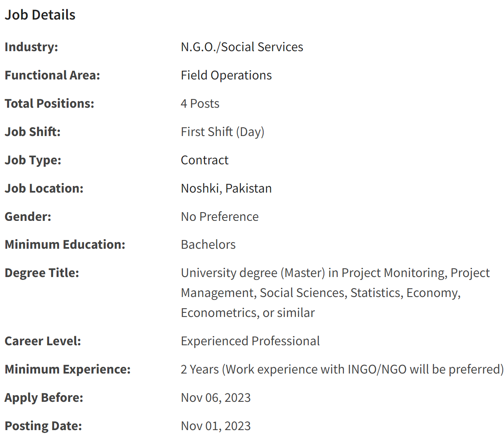Click the Degree Title: label
Viewport: 504px width, 443px height.
click(x=42, y=273)
